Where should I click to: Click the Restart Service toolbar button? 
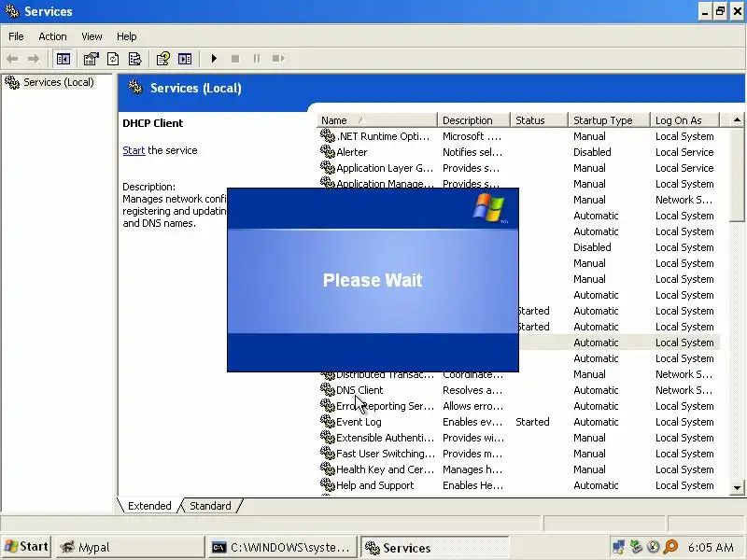tap(278, 59)
